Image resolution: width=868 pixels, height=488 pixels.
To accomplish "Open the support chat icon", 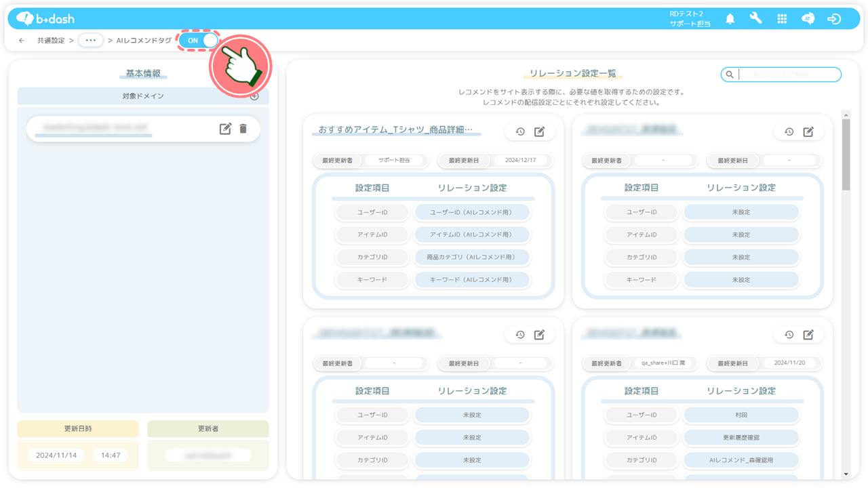I will 808,19.
